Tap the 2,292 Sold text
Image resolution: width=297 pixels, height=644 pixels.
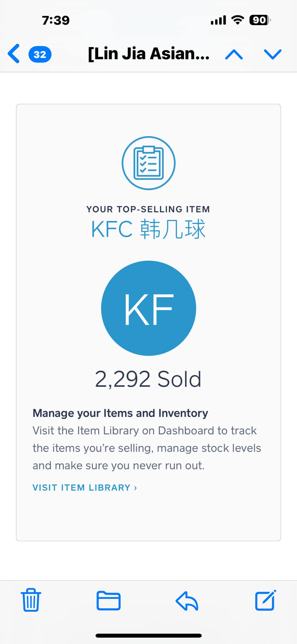(x=148, y=379)
